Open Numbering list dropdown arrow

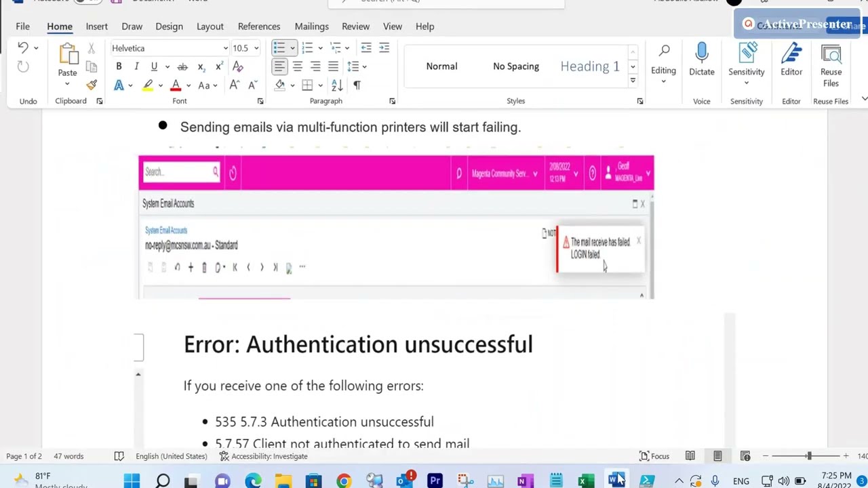(320, 47)
